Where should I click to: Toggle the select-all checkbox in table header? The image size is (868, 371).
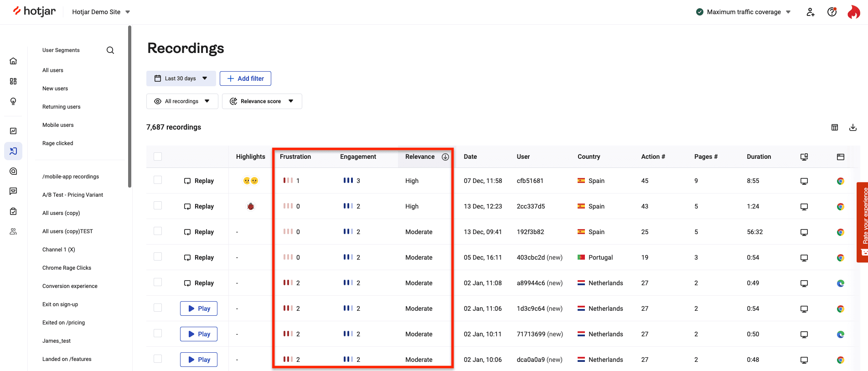pyautogui.click(x=158, y=157)
